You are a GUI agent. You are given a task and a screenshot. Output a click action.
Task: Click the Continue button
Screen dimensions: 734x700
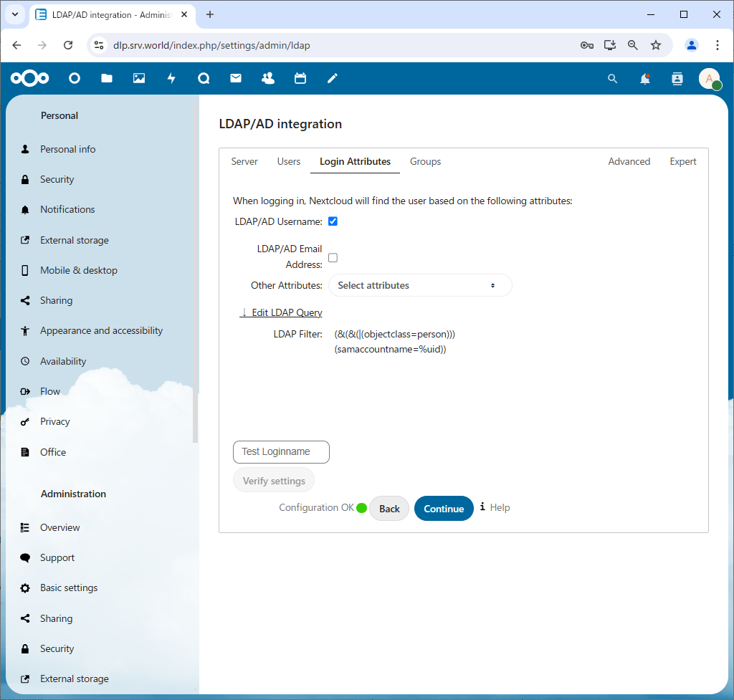[x=444, y=509]
